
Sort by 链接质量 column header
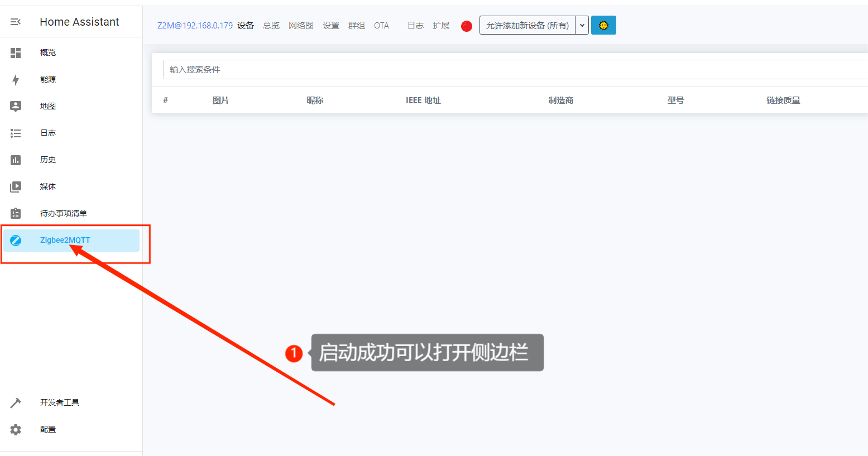[x=783, y=100]
